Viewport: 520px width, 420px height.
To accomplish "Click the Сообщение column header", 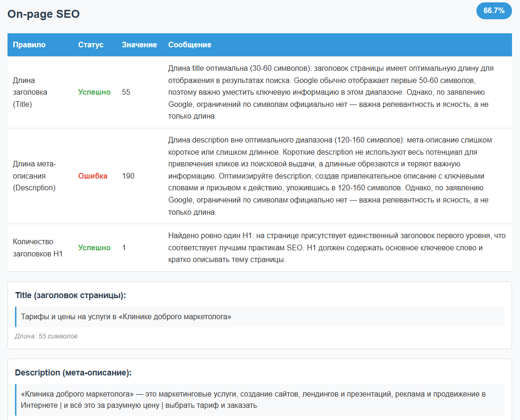I will coord(190,45).
